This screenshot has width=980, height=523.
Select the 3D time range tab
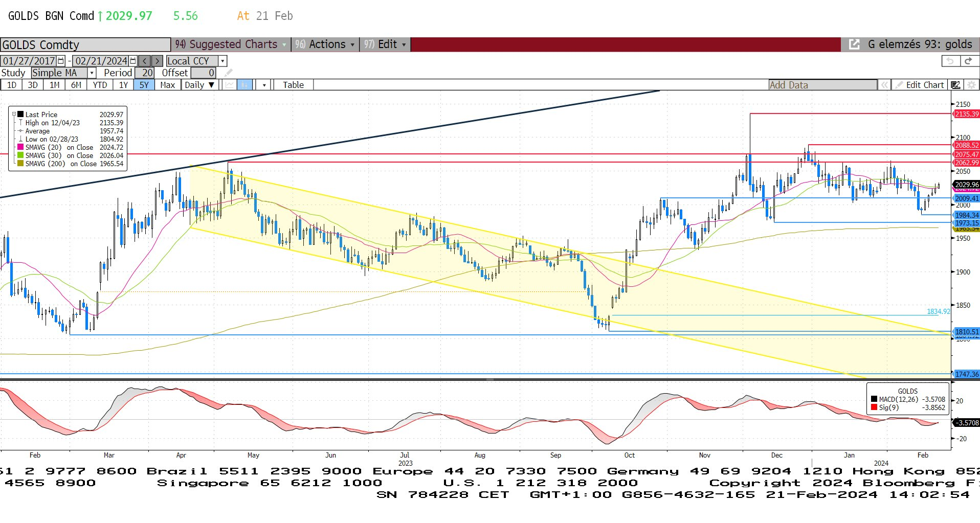33,85
